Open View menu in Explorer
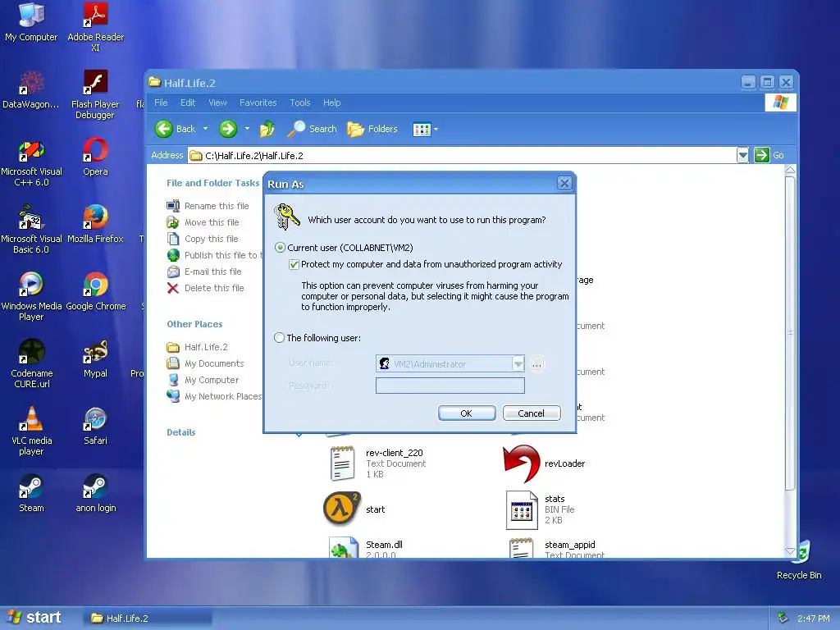Screen dimensions: 840x630 (217, 103)
